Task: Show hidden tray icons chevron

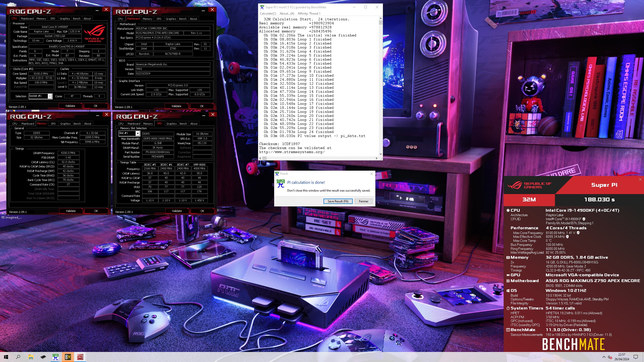Action: (604, 357)
